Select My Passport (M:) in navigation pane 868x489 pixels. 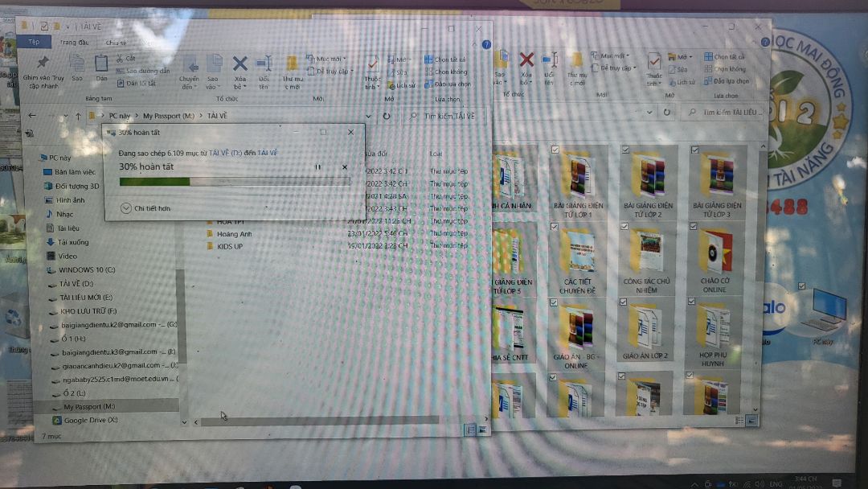[88, 406]
